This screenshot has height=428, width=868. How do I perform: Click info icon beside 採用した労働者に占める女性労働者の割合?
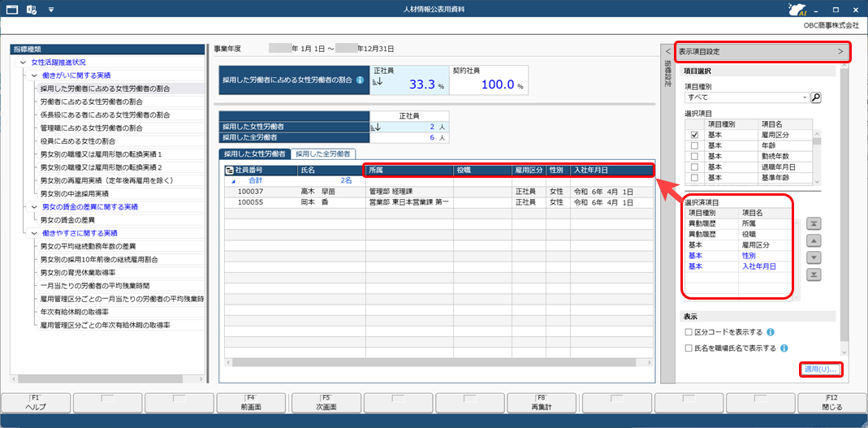click(360, 80)
